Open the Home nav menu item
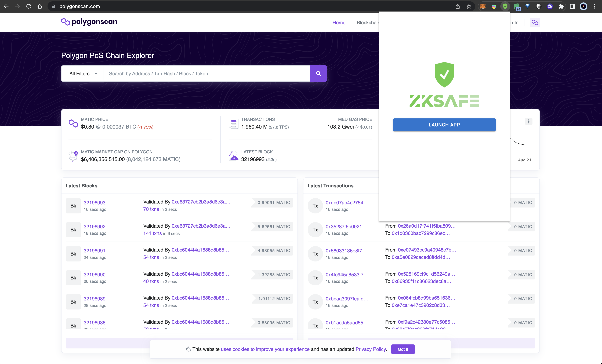 pyautogui.click(x=339, y=23)
